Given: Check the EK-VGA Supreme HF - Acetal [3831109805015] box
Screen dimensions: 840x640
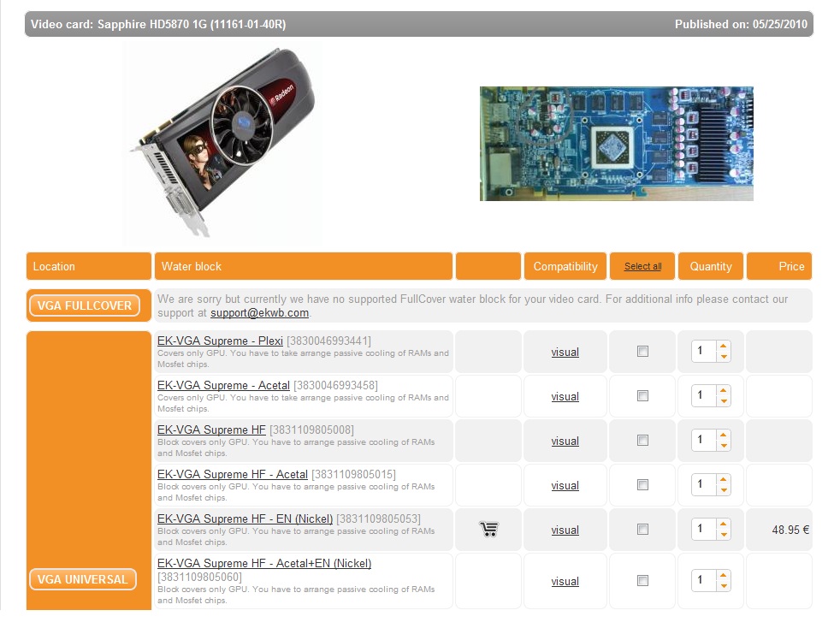Looking at the screenshot, I should [x=642, y=484].
